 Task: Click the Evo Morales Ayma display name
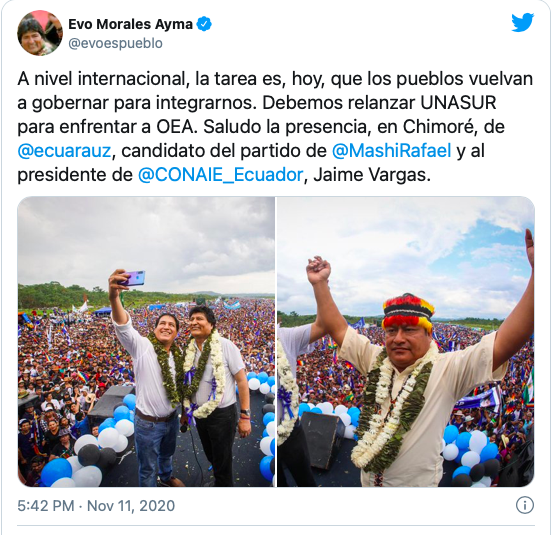point(130,24)
